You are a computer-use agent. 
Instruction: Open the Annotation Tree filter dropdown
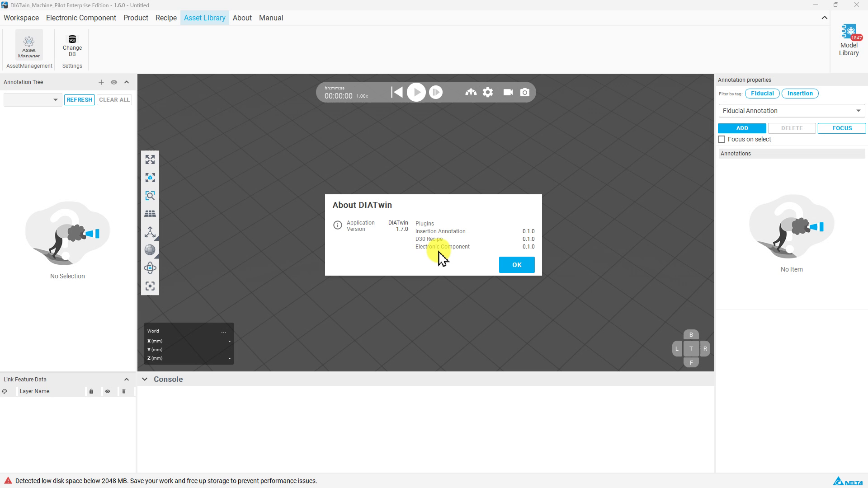(33, 100)
